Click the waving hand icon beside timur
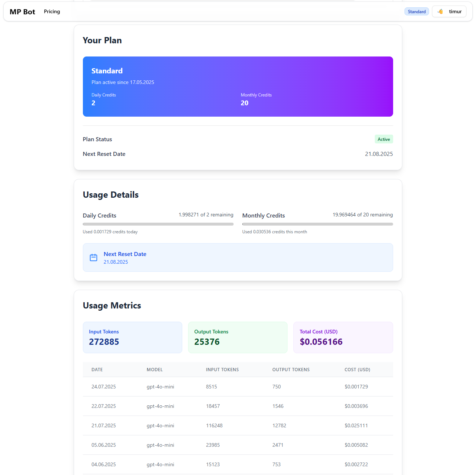 (x=440, y=11)
